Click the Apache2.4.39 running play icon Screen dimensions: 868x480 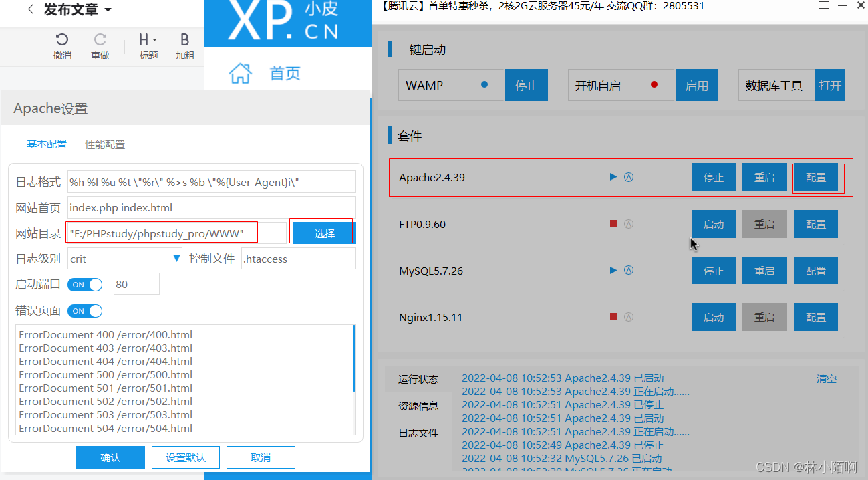point(613,177)
